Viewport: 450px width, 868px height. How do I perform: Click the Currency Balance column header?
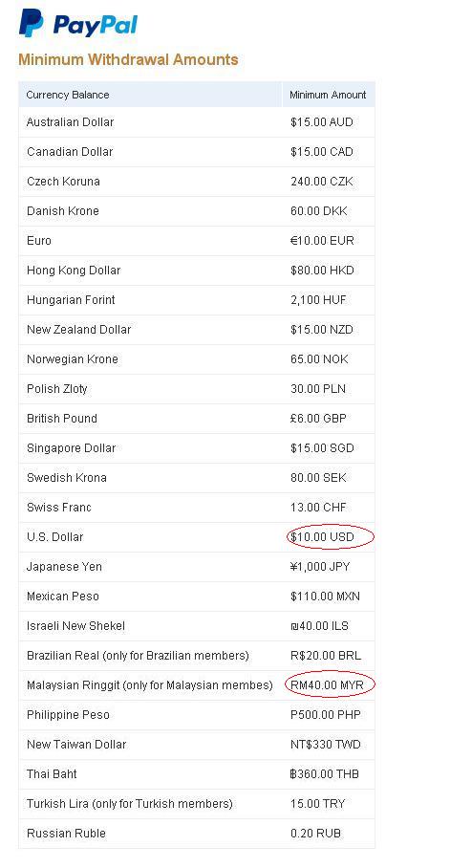coord(68,95)
